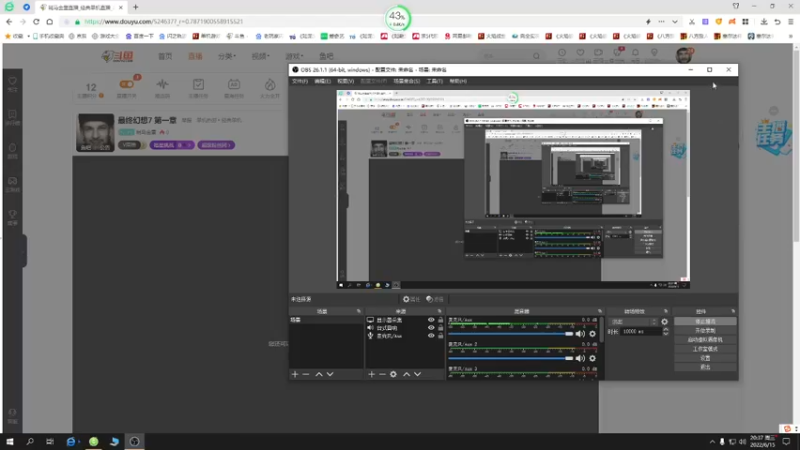Image resolution: width=800 pixels, height=450 pixels.
Task: Add a new source with the Sources plus icon
Action: (x=371, y=374)
